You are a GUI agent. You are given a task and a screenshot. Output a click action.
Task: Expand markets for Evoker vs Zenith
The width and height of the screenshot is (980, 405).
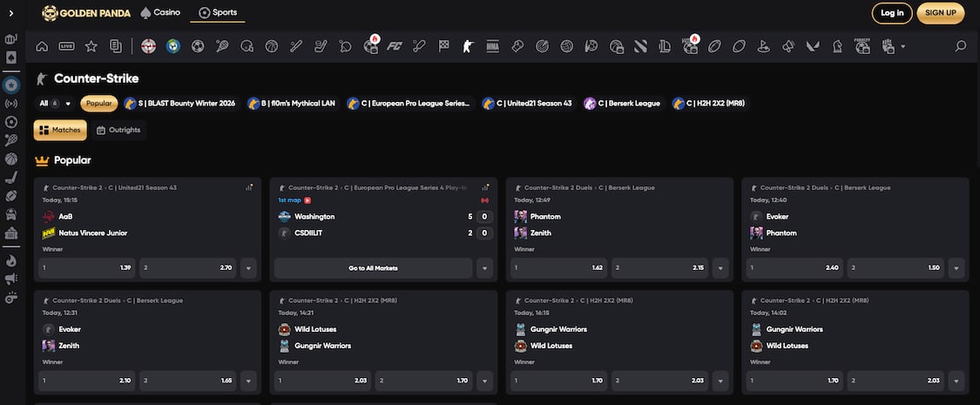[x=248, y=381]
